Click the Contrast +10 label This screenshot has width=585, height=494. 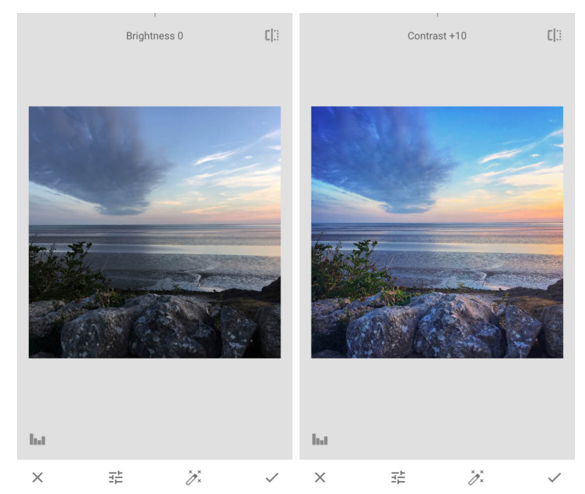(437, 36)
